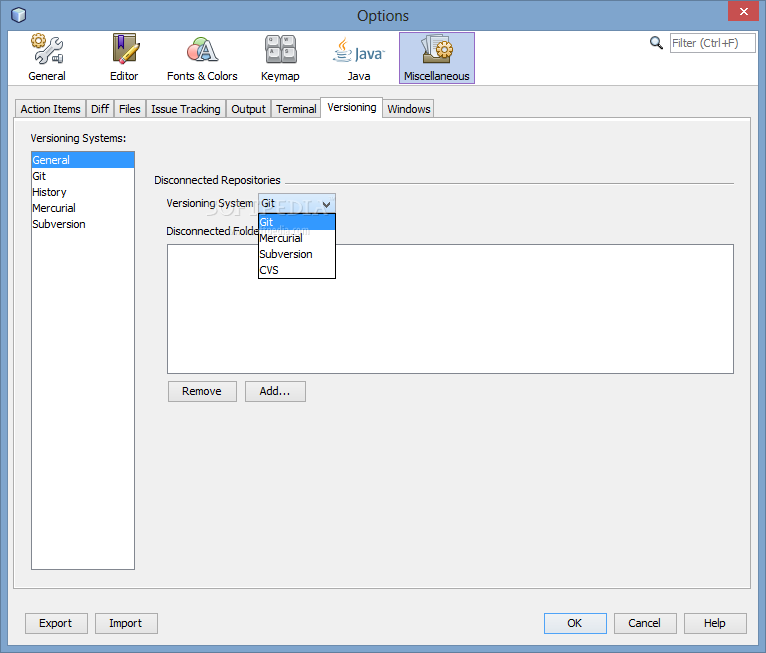
Task: Collapse the Versioning System combo box arrow
Action: click(x=326, y=204)
